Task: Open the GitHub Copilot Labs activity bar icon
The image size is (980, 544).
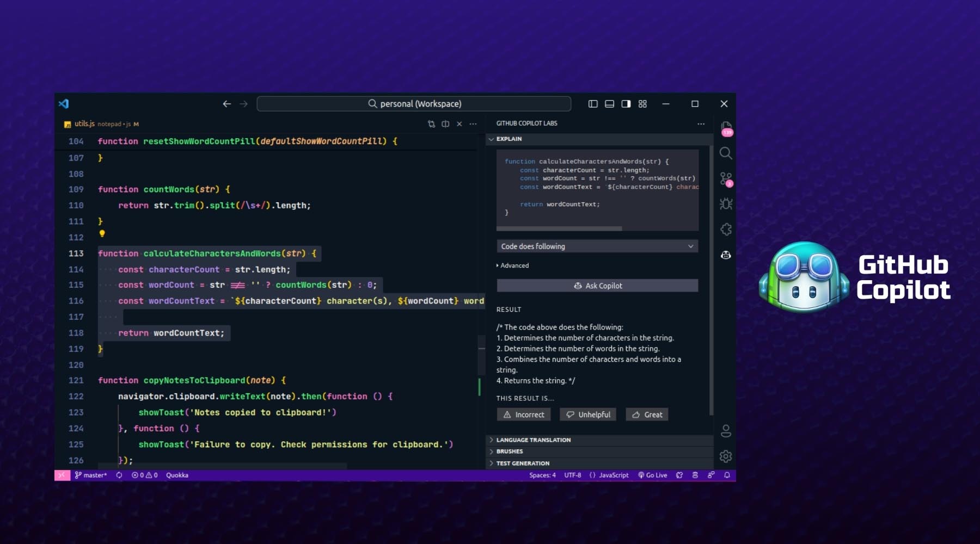Action: [726, 255]
